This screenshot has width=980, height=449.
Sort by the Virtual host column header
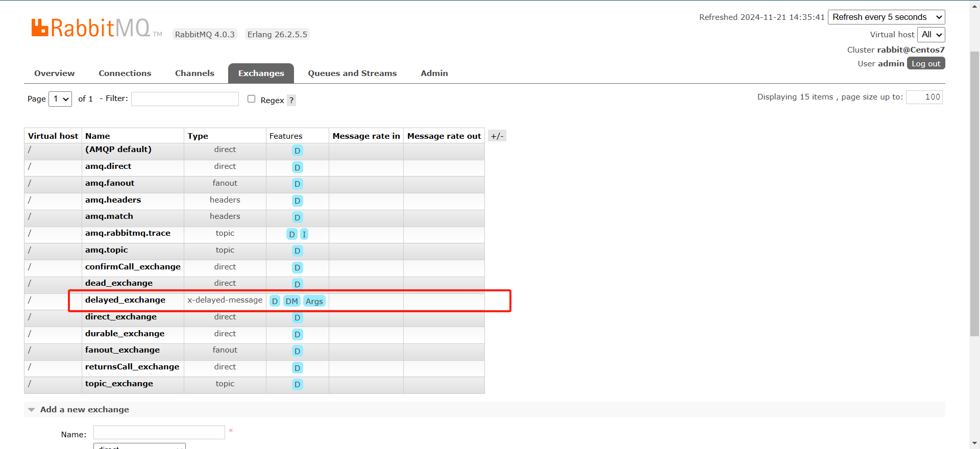click(53, 136)
